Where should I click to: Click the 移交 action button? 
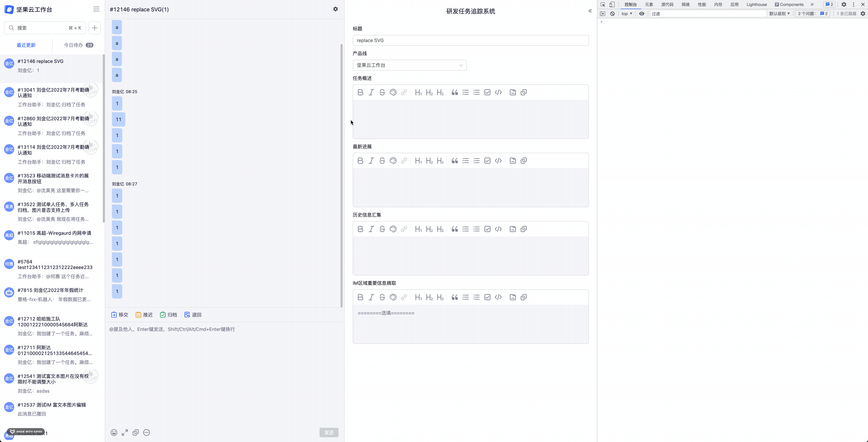coord(120,315)
